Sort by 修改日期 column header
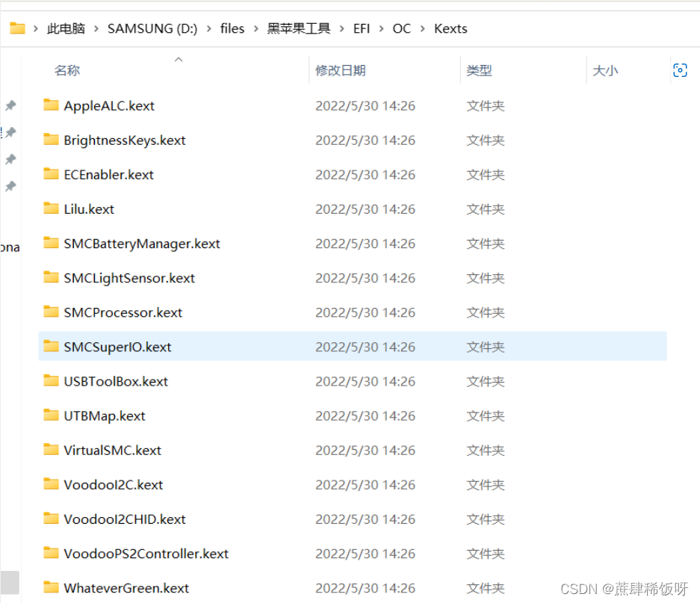The width and height of the screenshot is (700, 603). click(341, 70)
